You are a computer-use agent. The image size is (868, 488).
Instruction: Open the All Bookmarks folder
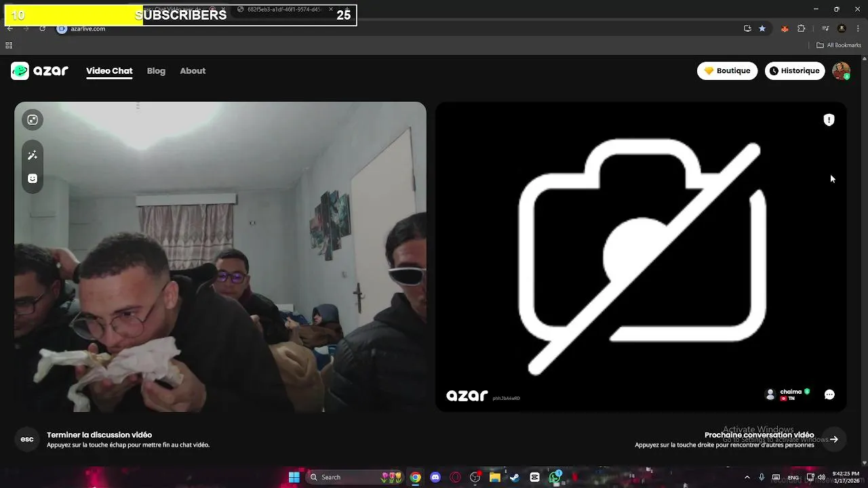pos(839,45)
